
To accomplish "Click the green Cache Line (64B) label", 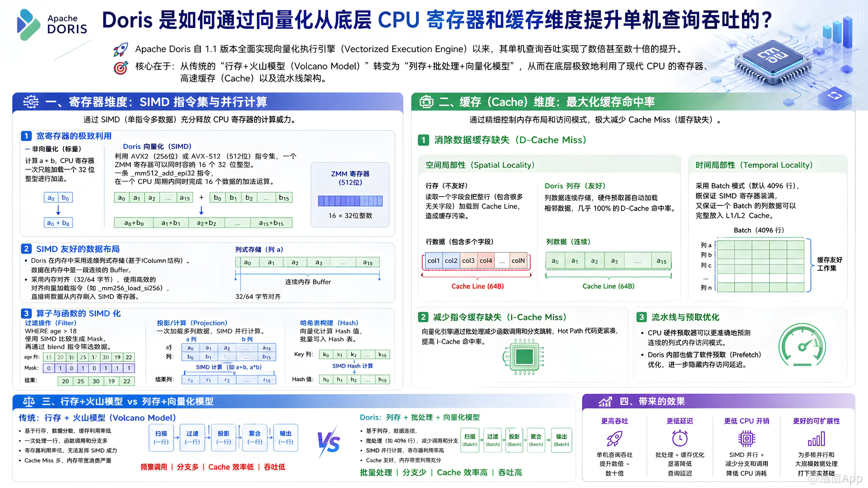I will point(608,286).
